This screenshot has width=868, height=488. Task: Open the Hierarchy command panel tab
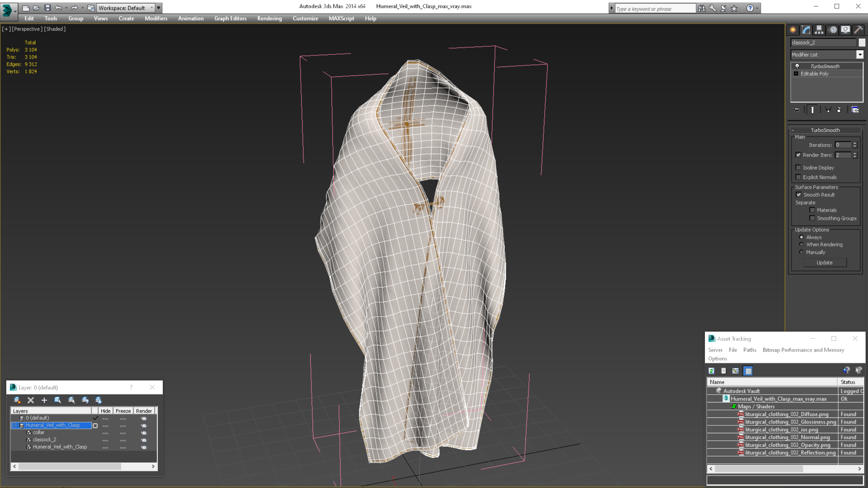click(819, 30)
